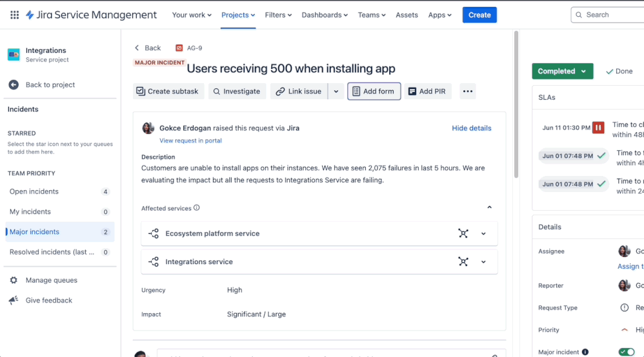Open Resolved incidents queue
Screen dimensions: 644x357
click(x=59, y=252)
